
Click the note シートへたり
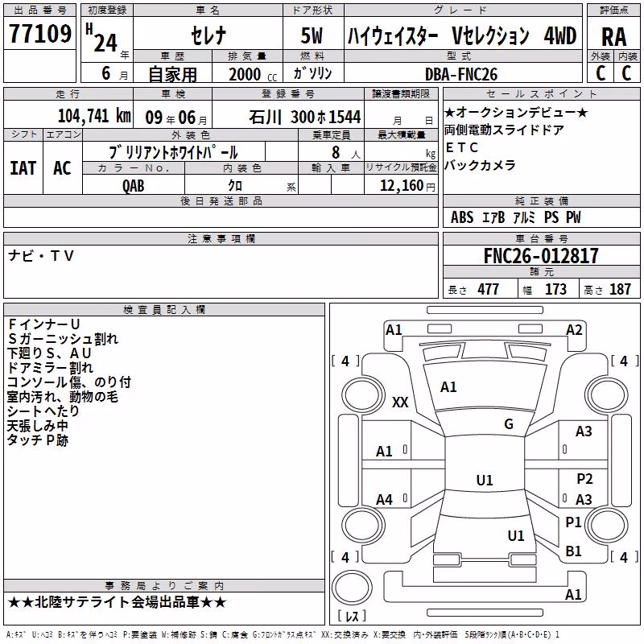[43, 411]
